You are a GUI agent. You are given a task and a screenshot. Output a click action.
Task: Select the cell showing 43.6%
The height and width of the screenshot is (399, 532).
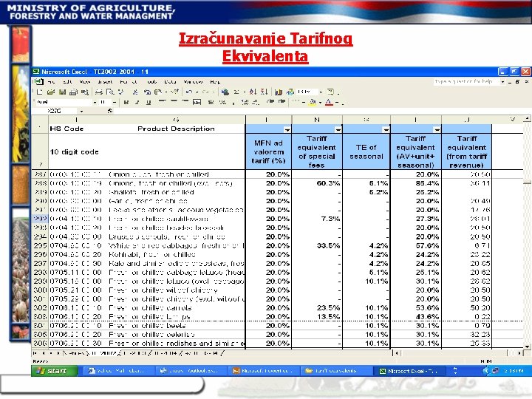[416, 316]
